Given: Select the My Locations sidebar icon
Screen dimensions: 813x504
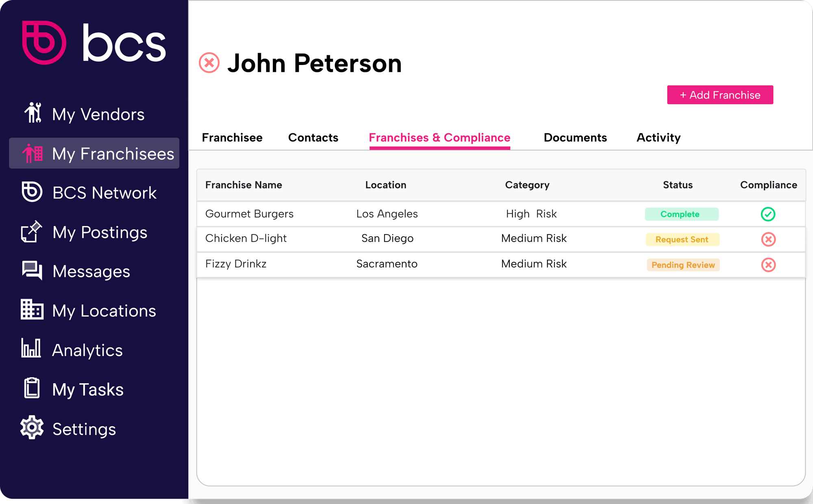Looking at the screenshot, I should 31,309.
